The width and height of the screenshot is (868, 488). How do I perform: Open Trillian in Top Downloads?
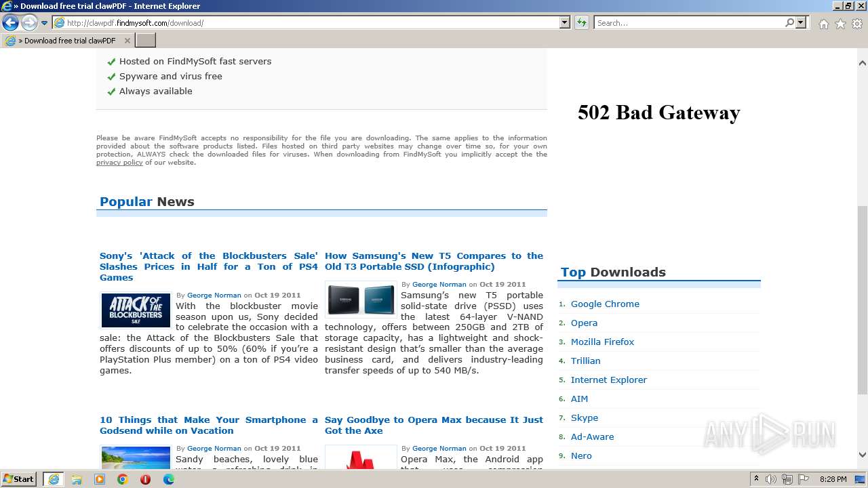(x=586, y=361)
